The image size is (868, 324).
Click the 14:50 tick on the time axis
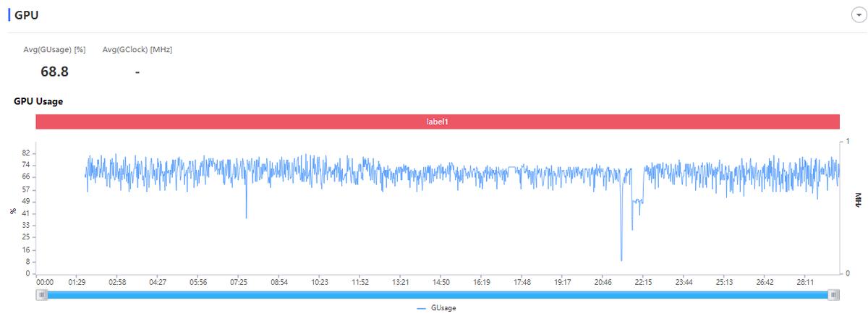441,282
